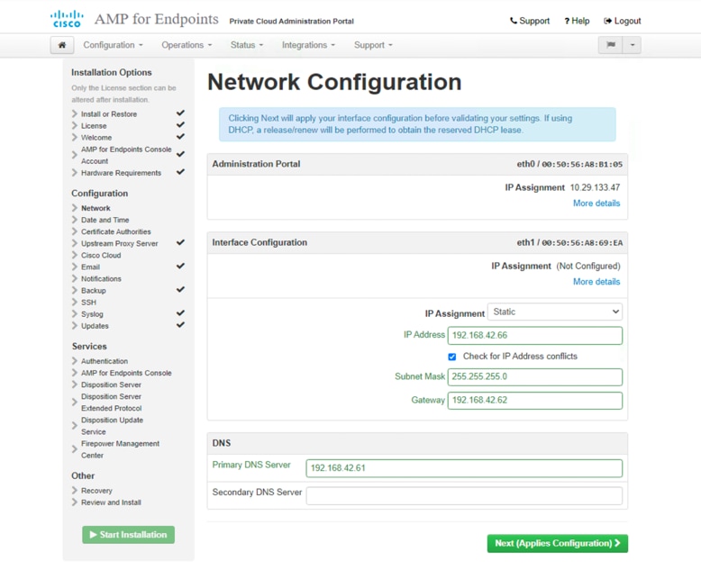Open the Integrations menu
701x588 pixels.
tap(308, 45)
